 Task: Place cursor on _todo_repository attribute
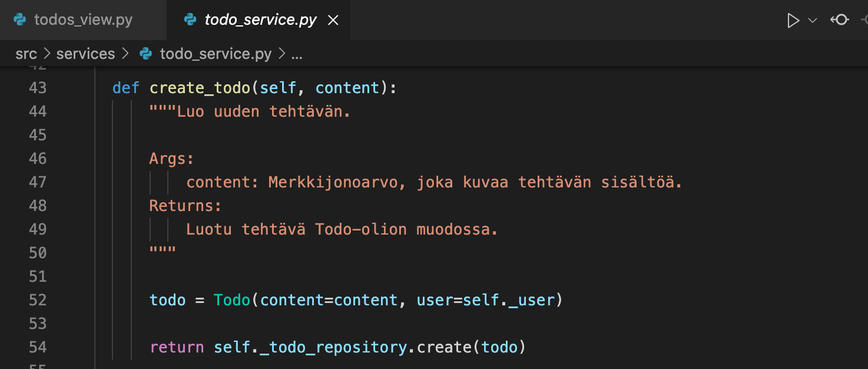333,347
